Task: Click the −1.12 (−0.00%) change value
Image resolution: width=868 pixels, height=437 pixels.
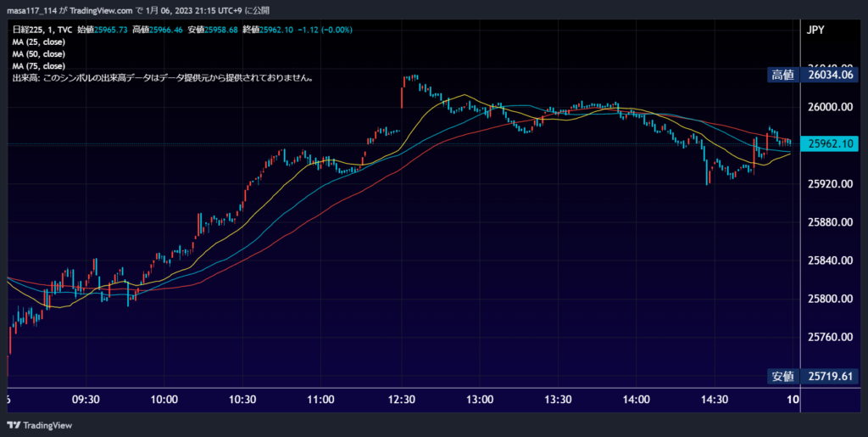Action: pos(325,30)
